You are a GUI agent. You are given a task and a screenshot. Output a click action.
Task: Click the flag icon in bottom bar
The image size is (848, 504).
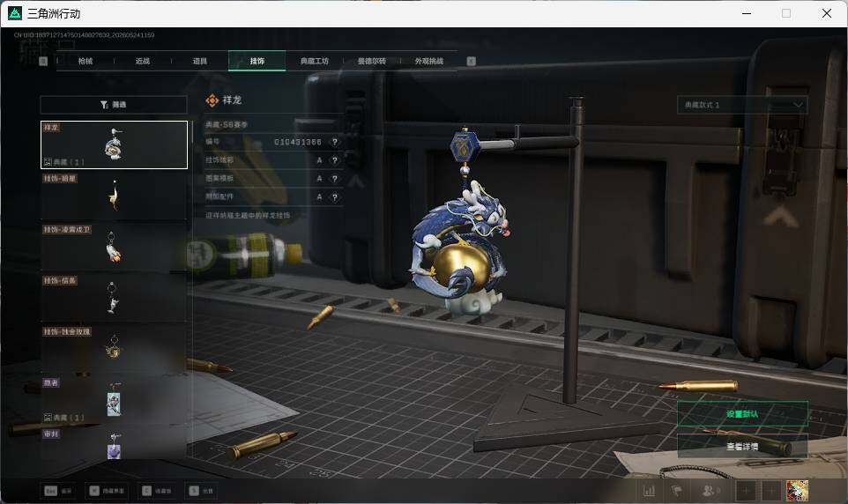point(677,491)
